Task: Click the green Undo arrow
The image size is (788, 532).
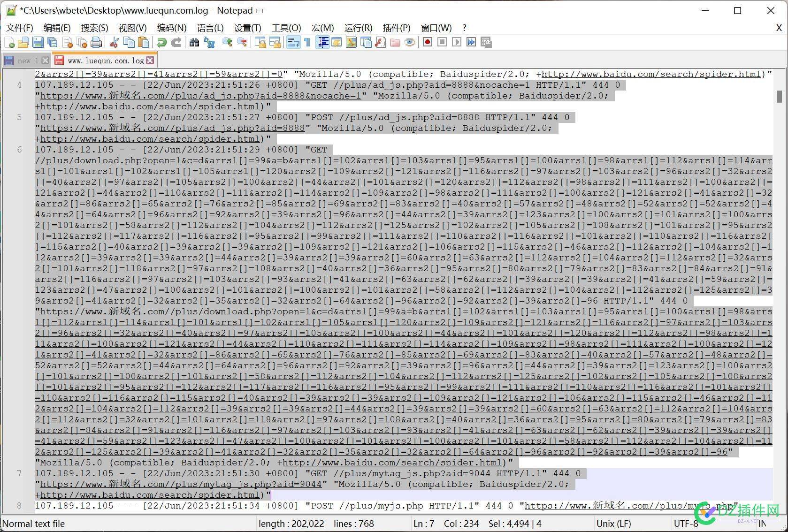Action: [161, 43]
